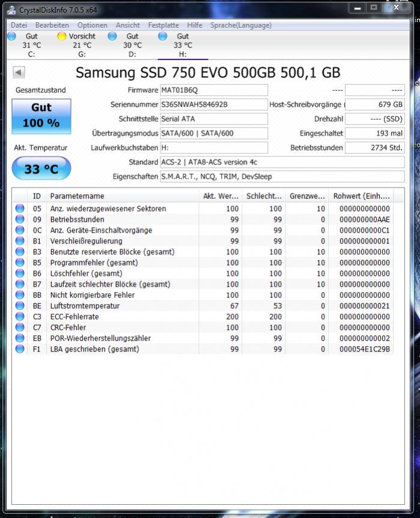Click the Eingeschaltet value 193 mal
The image size is (420, 518).
click(x=375, y=133)
